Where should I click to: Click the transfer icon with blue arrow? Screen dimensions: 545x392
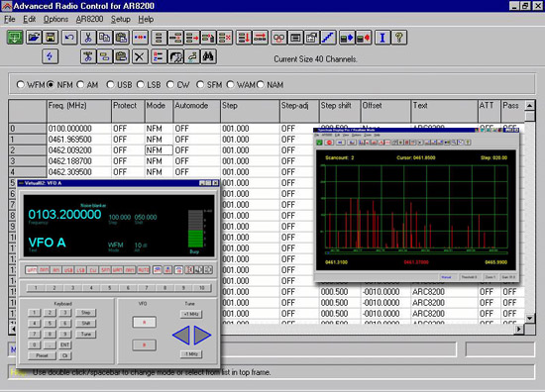coord(347,38)
